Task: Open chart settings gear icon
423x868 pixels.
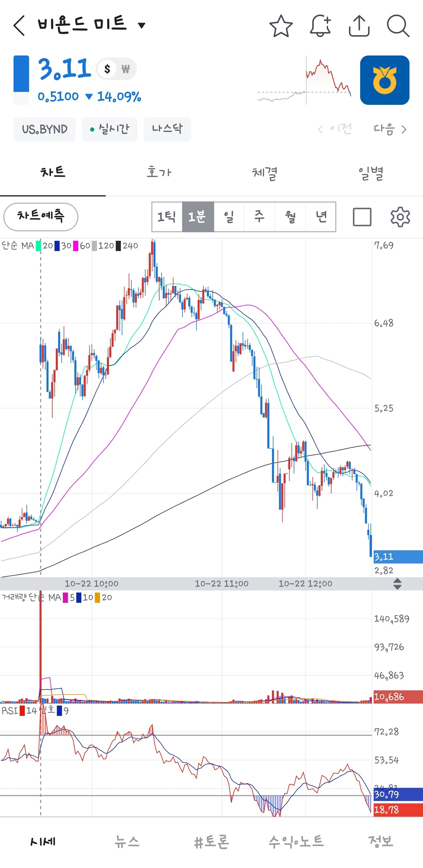Action: (x=400, y=217)
